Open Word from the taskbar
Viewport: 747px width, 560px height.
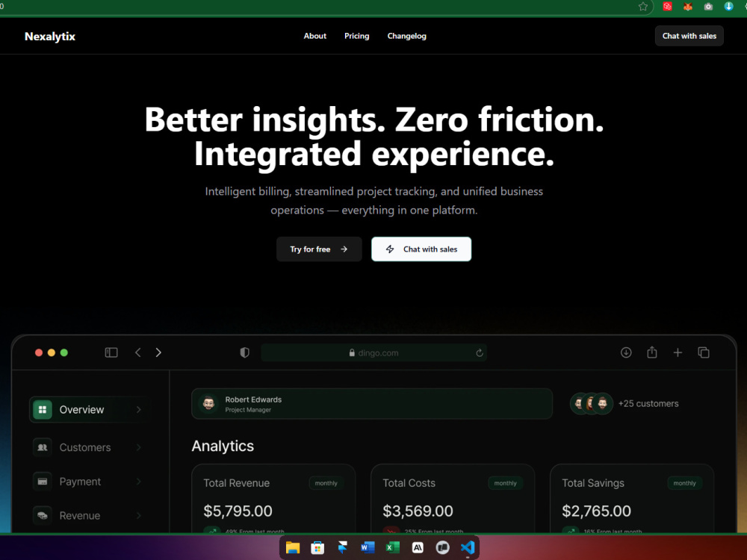(x=368, y=547)
